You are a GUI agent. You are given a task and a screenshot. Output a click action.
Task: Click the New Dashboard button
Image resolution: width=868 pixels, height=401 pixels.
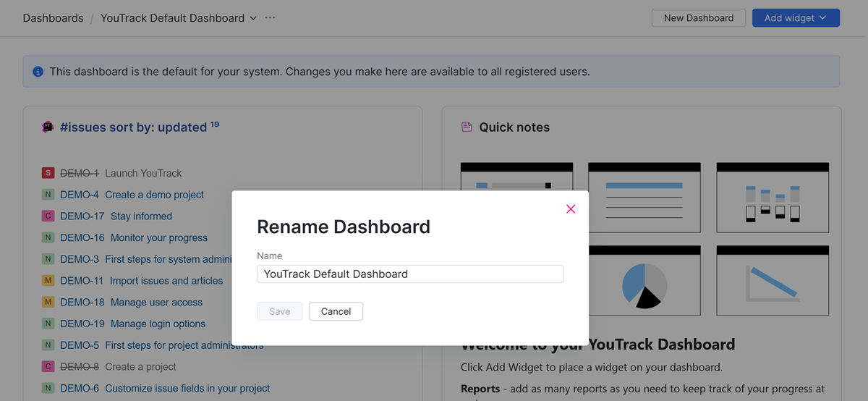698,18
